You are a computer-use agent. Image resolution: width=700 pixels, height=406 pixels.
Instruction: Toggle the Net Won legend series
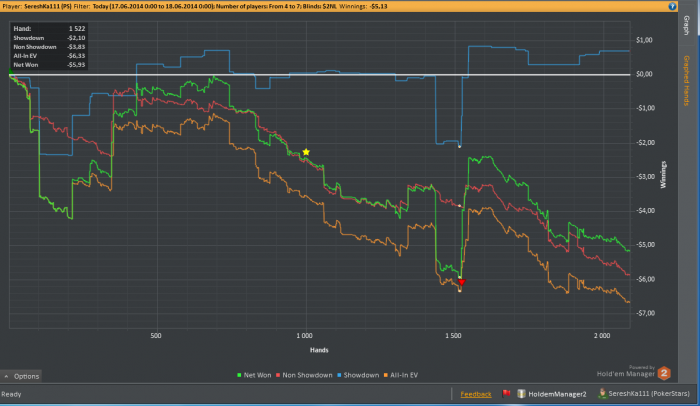(x=254, y=375)
